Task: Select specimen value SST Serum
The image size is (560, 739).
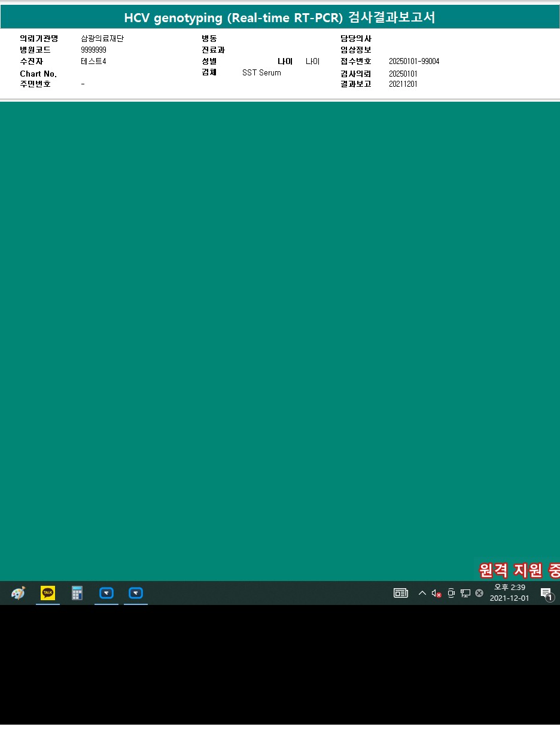Action: [261, 72]
